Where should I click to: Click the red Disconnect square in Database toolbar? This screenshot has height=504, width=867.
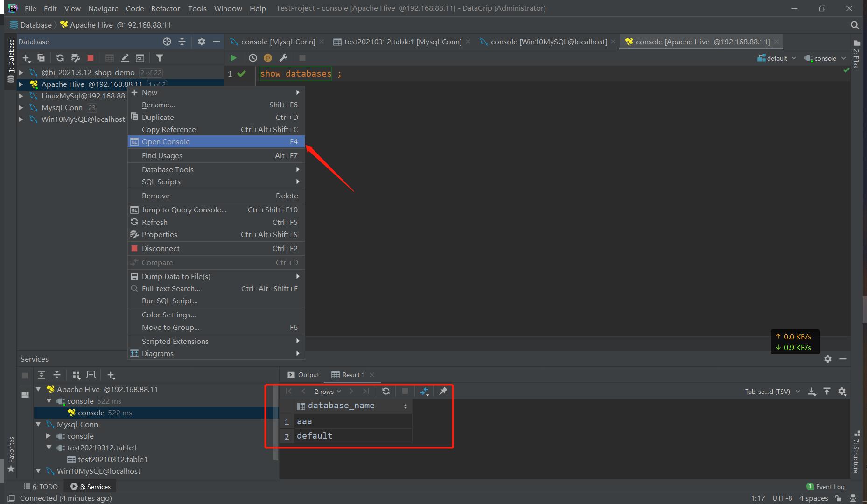91,58
